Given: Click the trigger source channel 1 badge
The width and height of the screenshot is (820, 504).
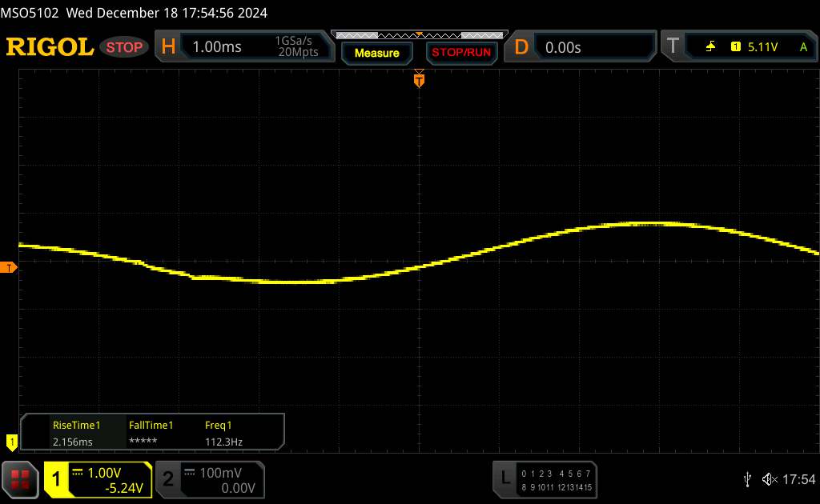Looking at the screenshot, I should [x=736, y=47].
